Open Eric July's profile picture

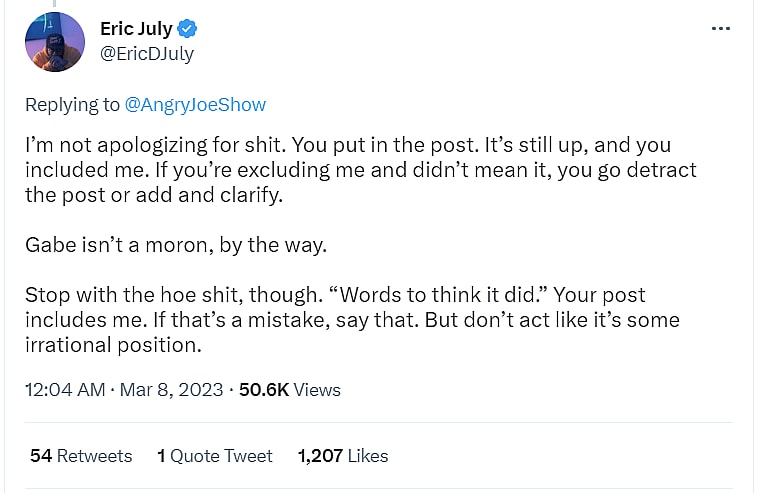click(54, 41)
